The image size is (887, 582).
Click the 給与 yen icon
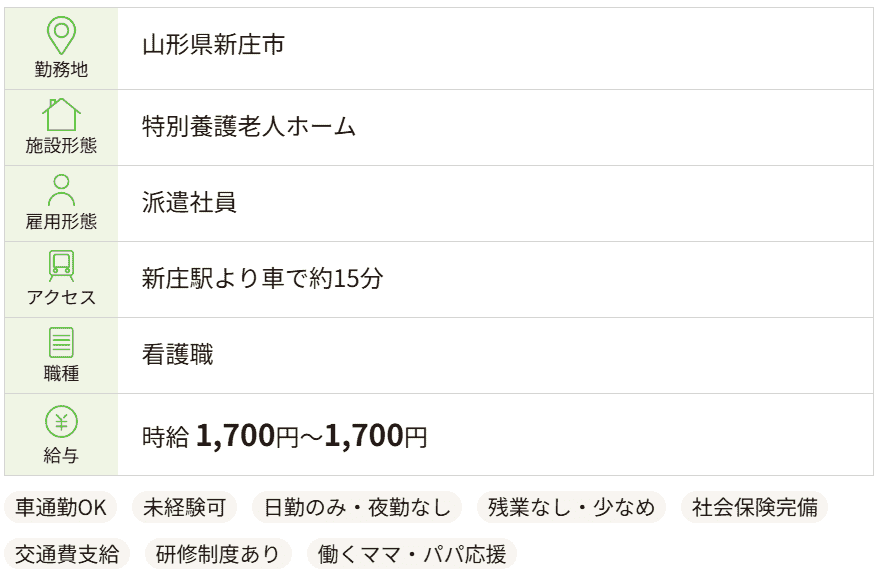pyautogui.click(x=62, y=420)
